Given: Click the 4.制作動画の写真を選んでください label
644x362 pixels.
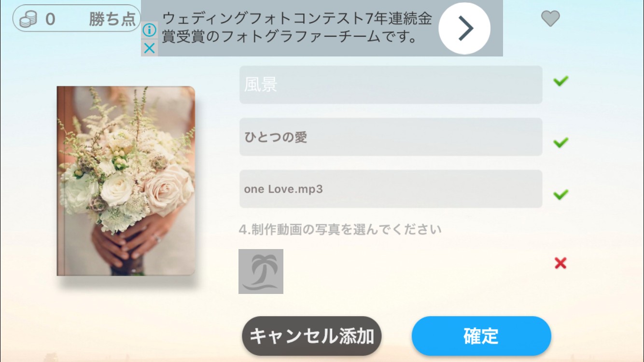Looking at the screenshot, I should click(x=340, y=229).
